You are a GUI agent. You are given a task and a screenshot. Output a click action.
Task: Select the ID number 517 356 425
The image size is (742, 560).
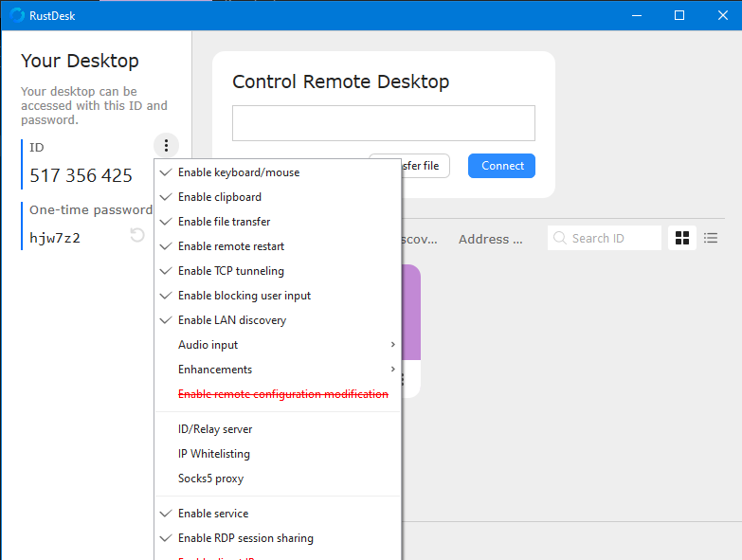coord(81,176)
